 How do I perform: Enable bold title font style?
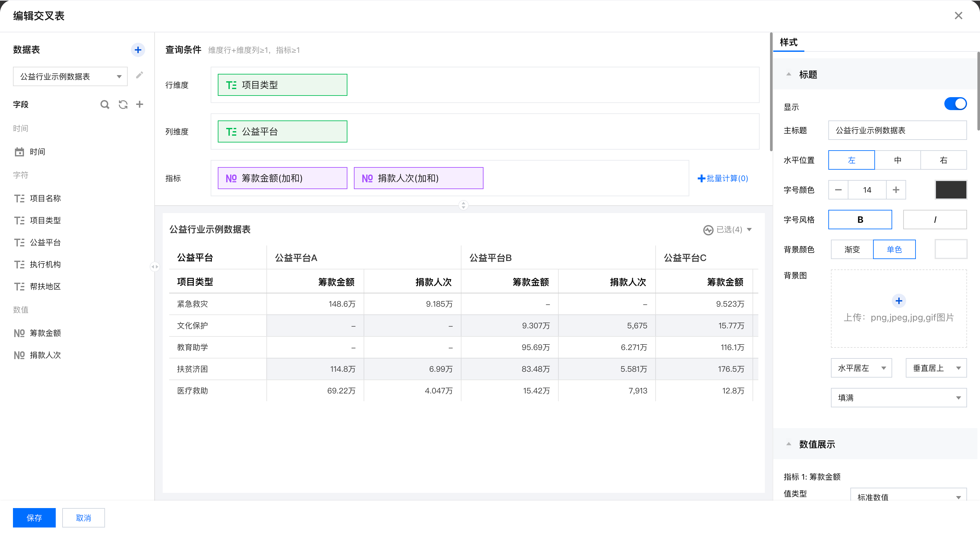(x=860, y=219)
